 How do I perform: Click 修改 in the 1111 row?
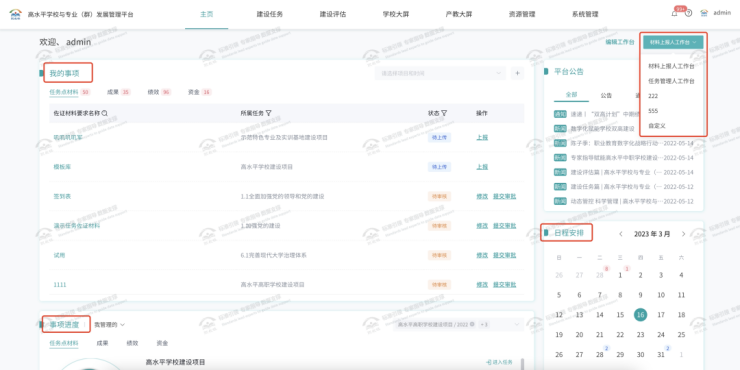click(x=482, y=285)
